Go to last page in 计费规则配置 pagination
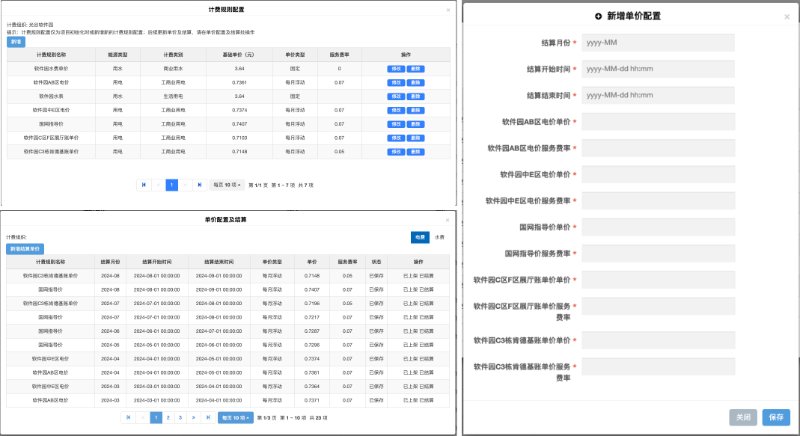The width and height of the screenshot is (800, 436). (199, 185)
